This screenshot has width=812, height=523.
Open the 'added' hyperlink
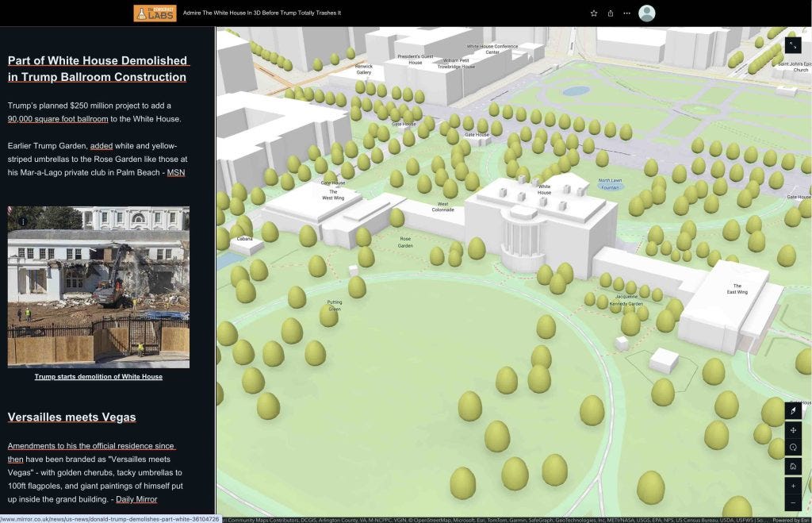coord(101,146)
